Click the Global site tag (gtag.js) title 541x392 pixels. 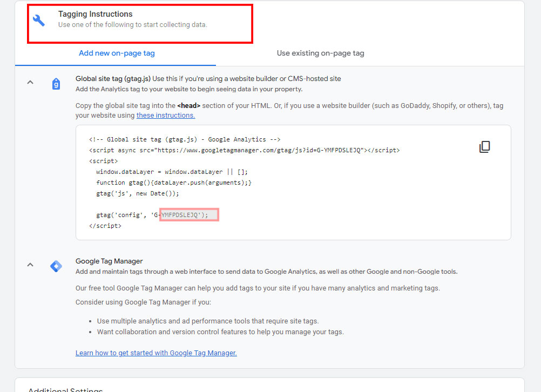point(113,79)
